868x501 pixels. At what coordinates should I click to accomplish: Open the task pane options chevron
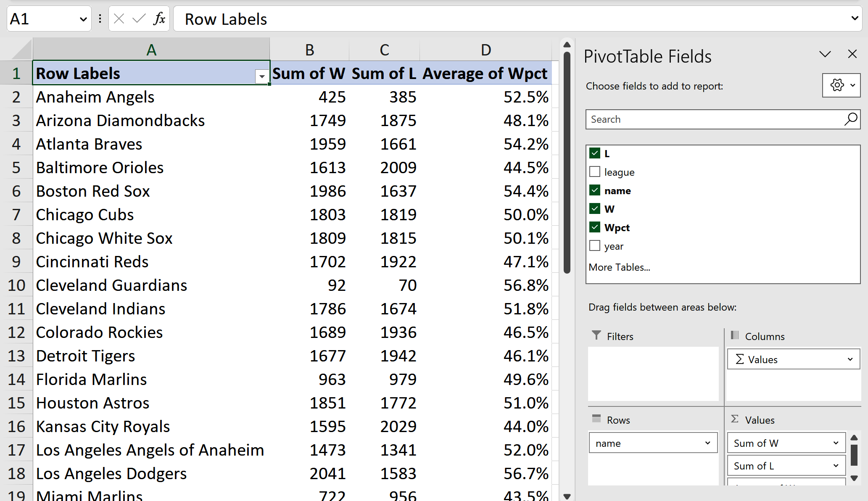click(x=825, y=54)
